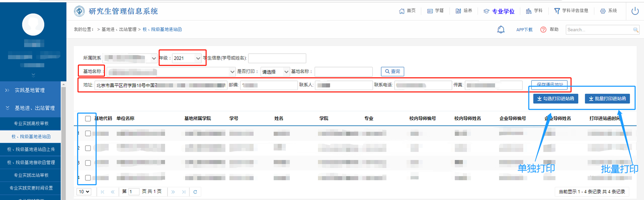Go to the next page arrow

pyautogui.click(x=173, y=192)
